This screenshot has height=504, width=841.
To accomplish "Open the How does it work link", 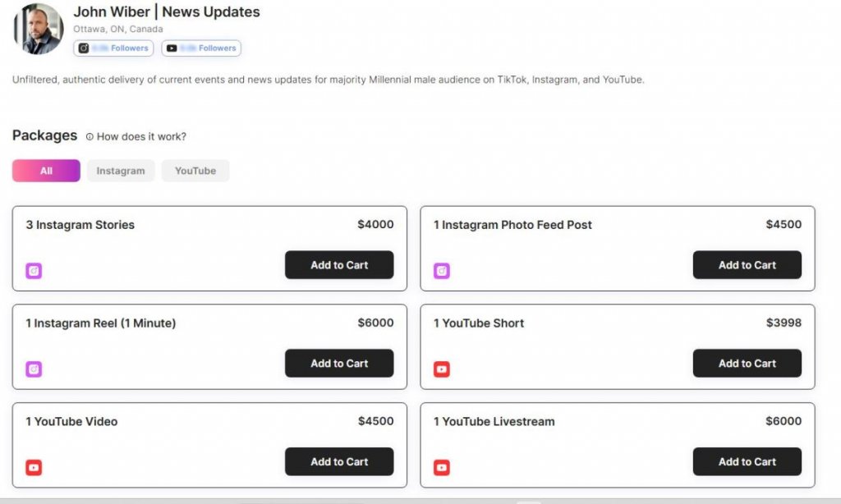I will coord(141,137).
